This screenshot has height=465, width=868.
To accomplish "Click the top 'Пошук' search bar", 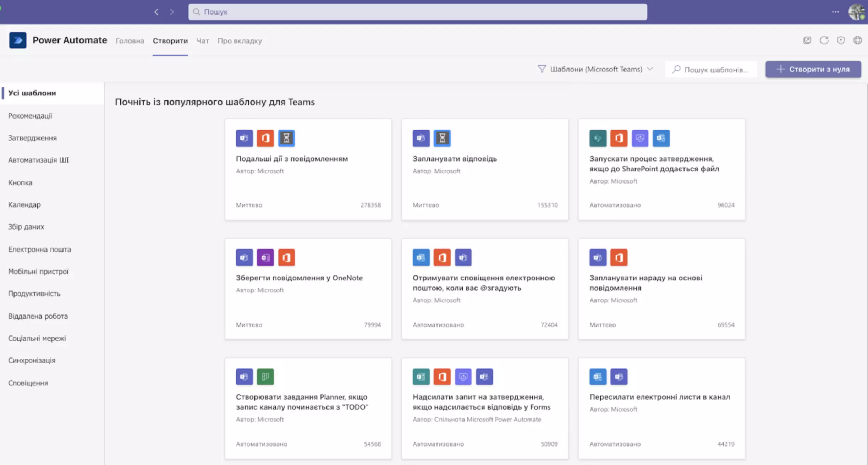I will pos(418,12).
